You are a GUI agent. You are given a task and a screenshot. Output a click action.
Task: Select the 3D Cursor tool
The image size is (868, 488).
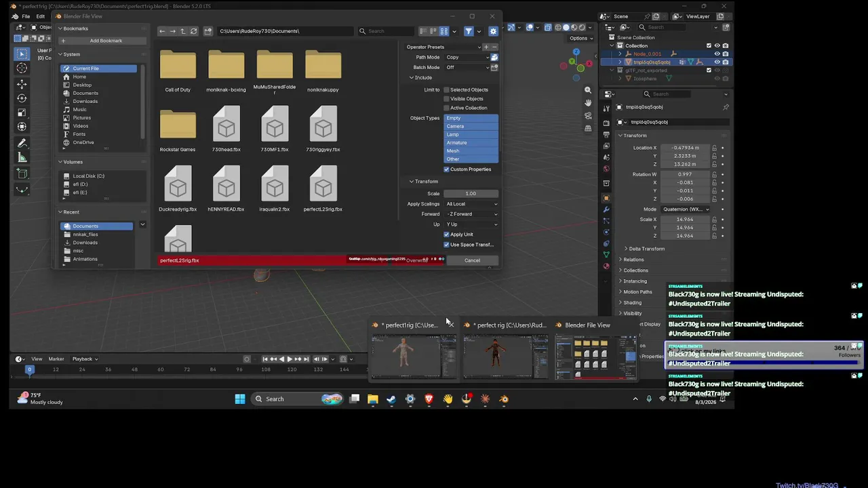pos(22,68)
